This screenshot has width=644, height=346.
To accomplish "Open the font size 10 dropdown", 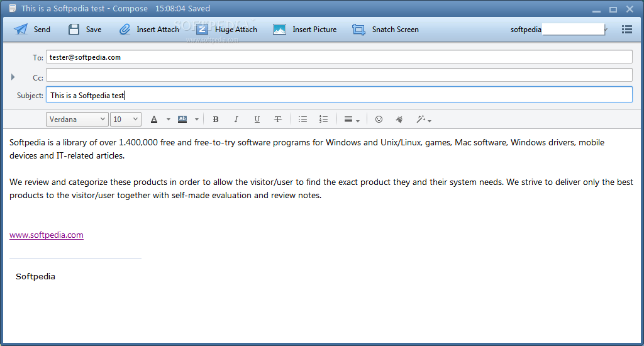I will [126, 119].
